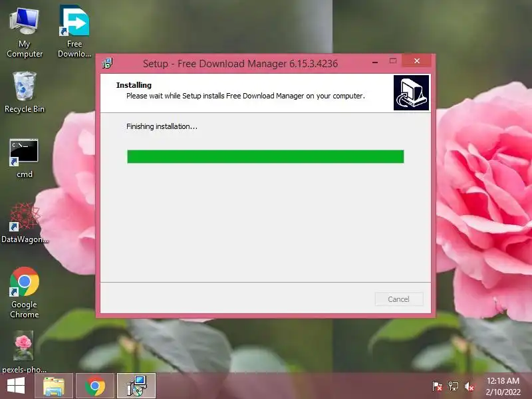Image resolution: width=532 pixels, height=399 pixels.
Task: Open the network status tray icon
Action: click(x=454, y=386)
